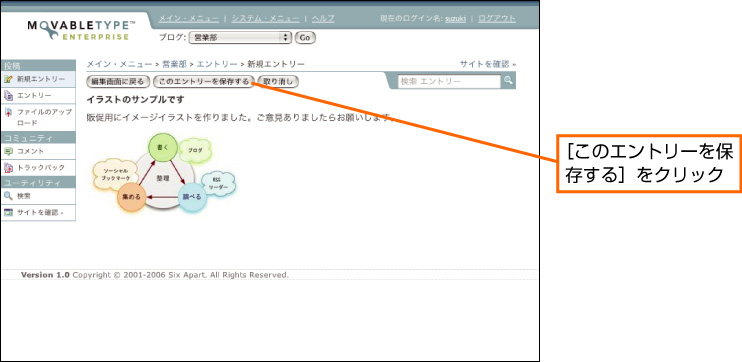
Task: Select ファイルのアップロード label in sidebar
Action: pos(44,117)
